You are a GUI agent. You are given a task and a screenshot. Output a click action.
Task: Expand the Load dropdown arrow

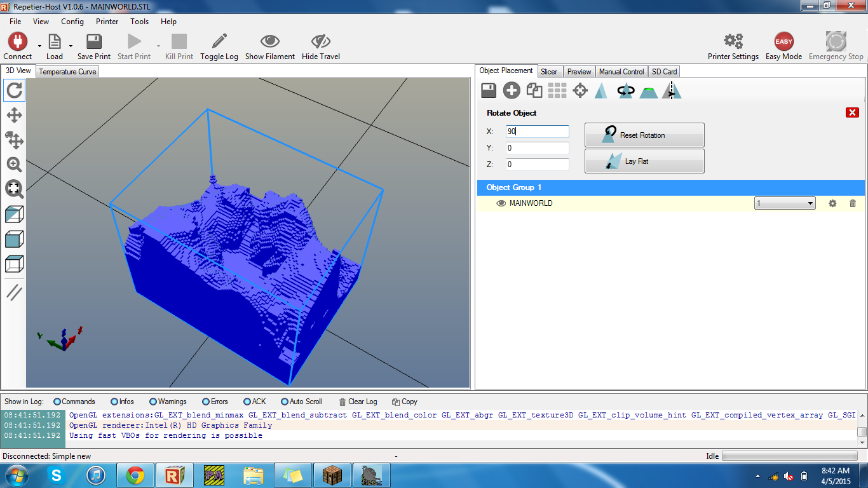pyautogui.click(x=71, y=46)
